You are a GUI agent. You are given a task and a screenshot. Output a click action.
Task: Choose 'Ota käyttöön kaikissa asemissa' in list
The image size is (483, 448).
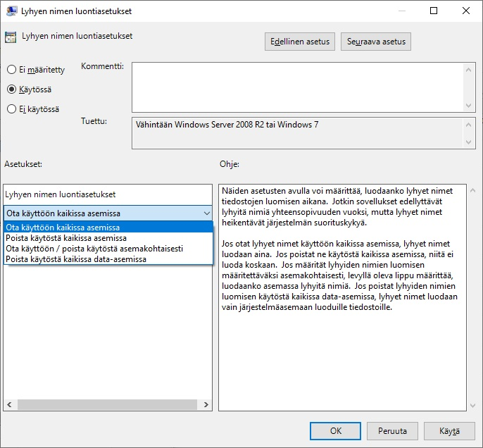click(108, 228)
